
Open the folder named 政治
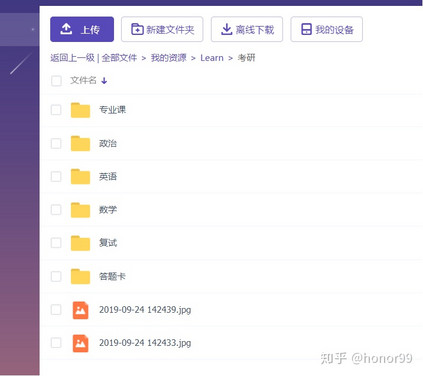[x=108, y=144]
